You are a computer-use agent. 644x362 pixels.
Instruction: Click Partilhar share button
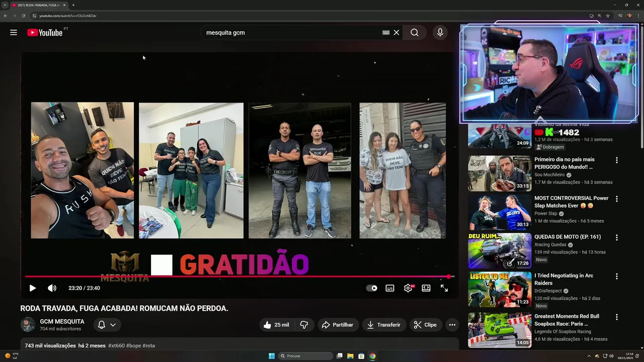338,325
